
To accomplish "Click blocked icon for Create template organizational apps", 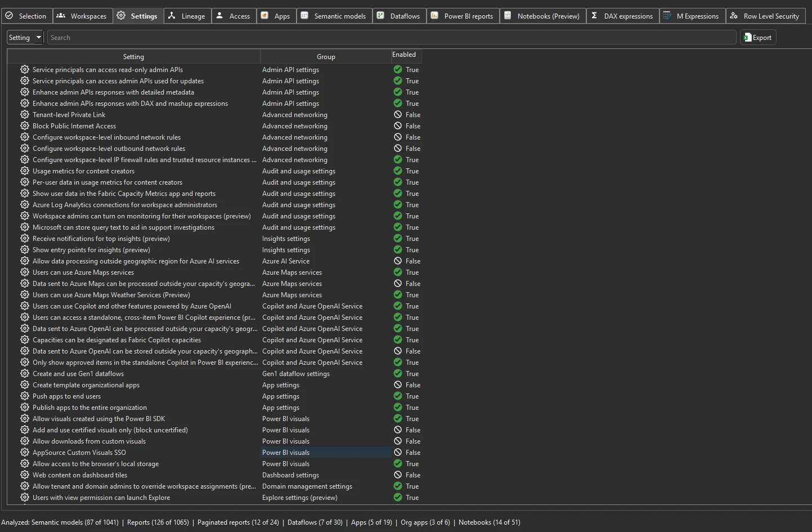I will (x=398, y=385).
